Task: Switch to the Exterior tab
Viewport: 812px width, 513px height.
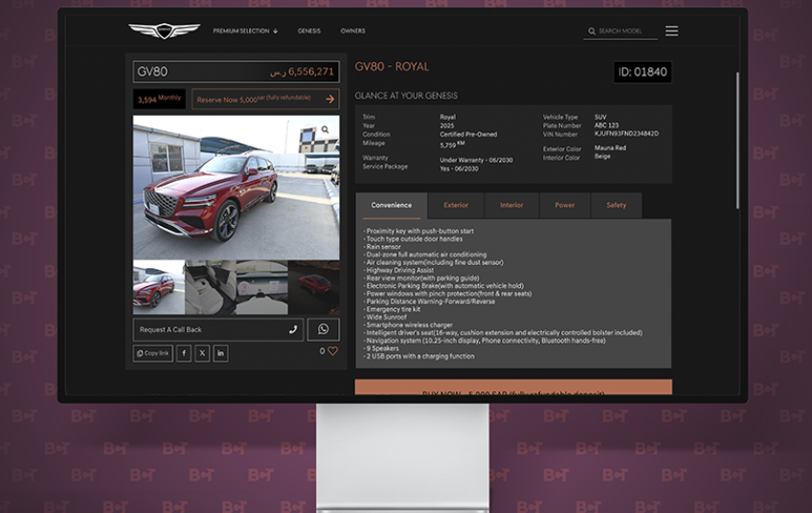Action: (x=456, y=206)
